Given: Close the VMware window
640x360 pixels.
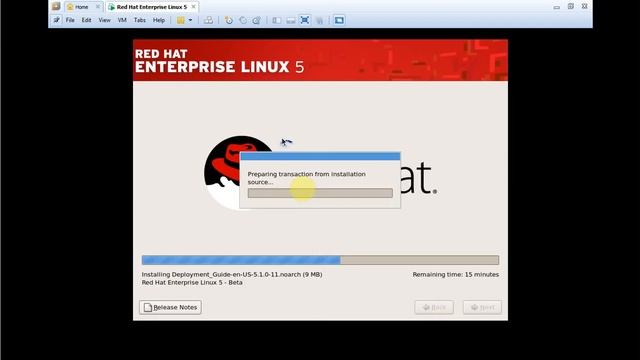Looking at the screenshot, I should point(584,7).
